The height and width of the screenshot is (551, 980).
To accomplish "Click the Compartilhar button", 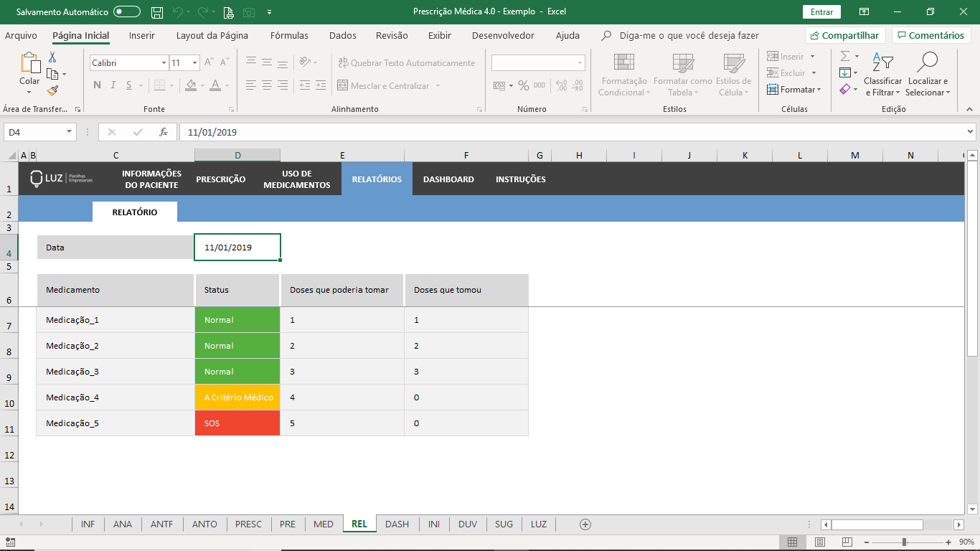I will point(845,35).
